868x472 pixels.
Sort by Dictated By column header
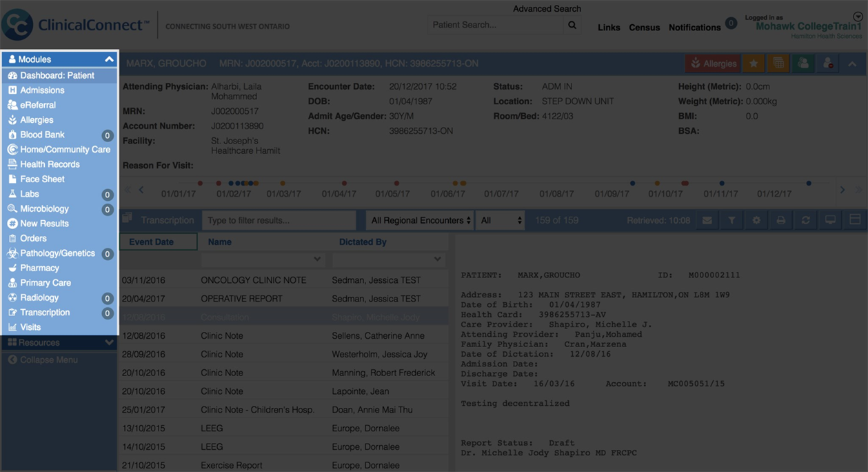(x=363, y=242)
